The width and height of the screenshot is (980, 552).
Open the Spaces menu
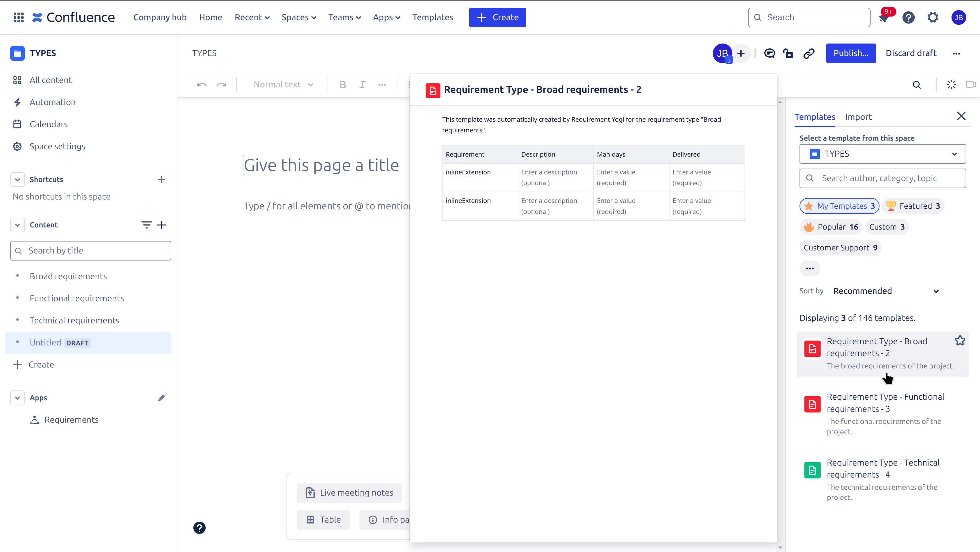click(x=299, y=17)
